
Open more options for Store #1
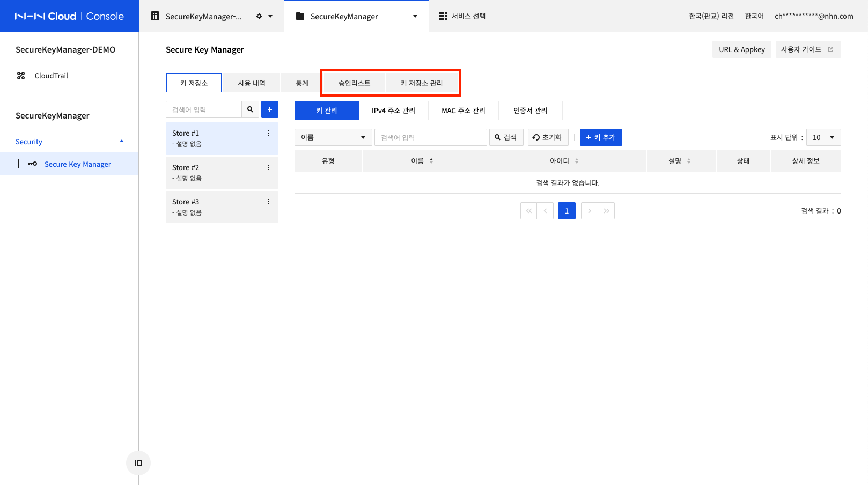tap(269, 133)
